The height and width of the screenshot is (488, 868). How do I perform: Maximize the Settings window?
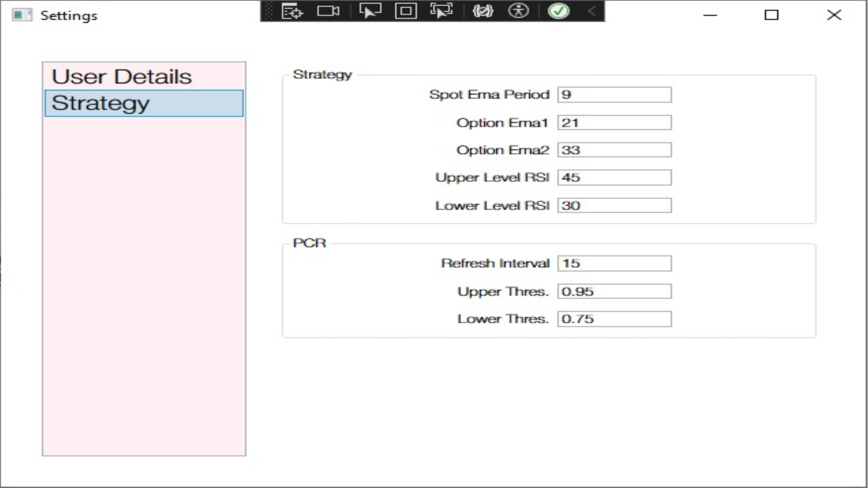coord(771,15)
